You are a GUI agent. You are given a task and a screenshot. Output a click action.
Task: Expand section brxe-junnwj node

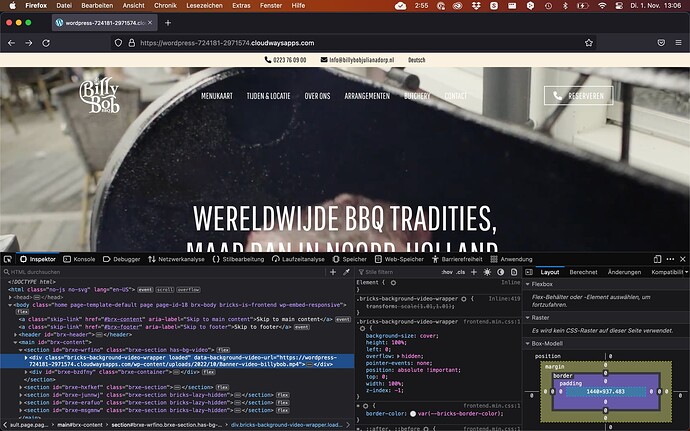21,395
